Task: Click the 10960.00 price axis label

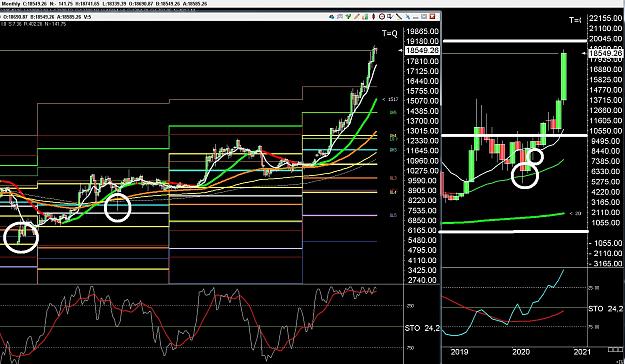Action: (423, 161)
